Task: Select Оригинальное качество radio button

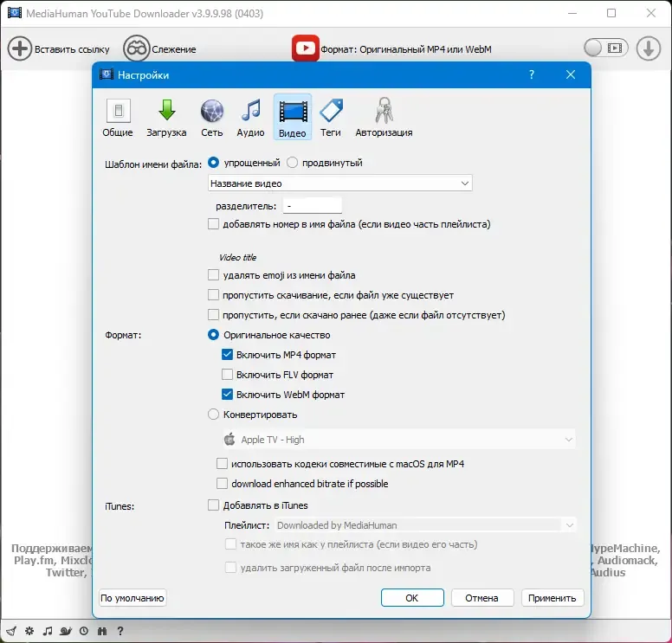Action: 213,335
